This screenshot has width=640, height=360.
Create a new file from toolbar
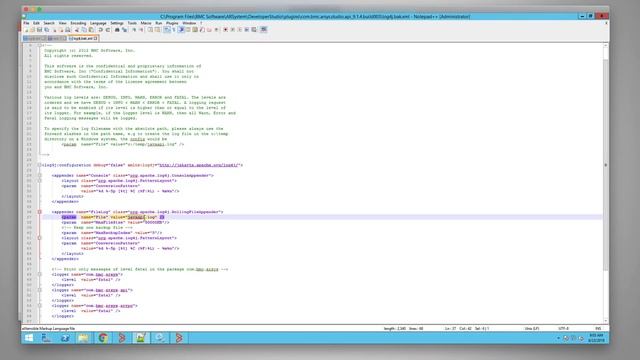point(27,30)
